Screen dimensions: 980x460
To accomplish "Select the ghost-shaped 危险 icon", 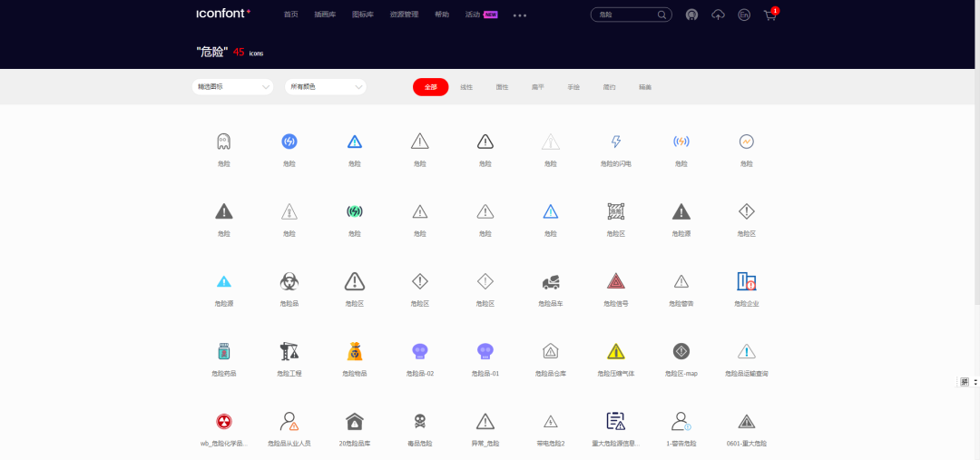I will 224,142.
